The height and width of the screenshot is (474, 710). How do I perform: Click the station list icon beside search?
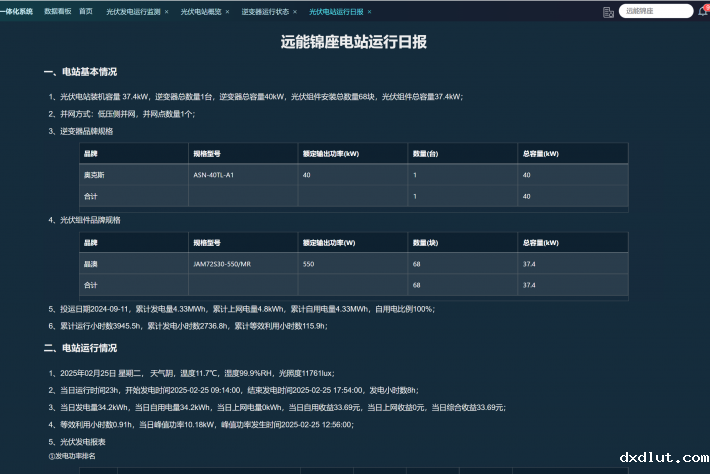(608, 12)
